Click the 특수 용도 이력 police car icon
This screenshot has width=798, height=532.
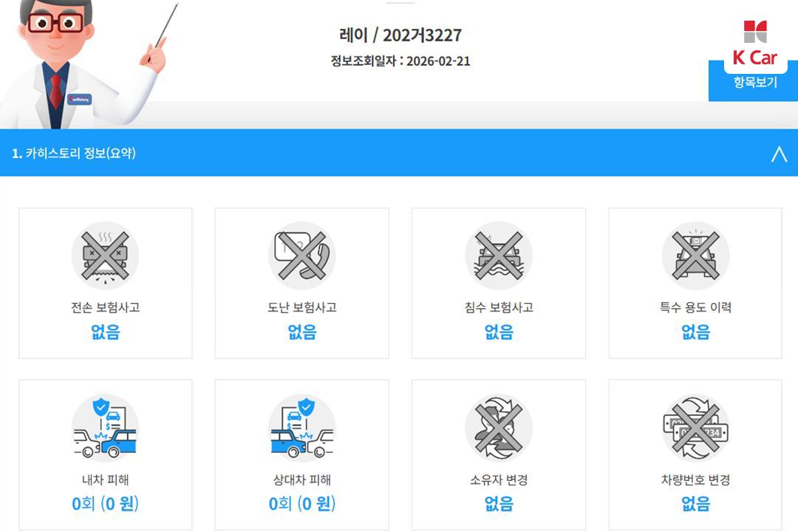[696, 256]
